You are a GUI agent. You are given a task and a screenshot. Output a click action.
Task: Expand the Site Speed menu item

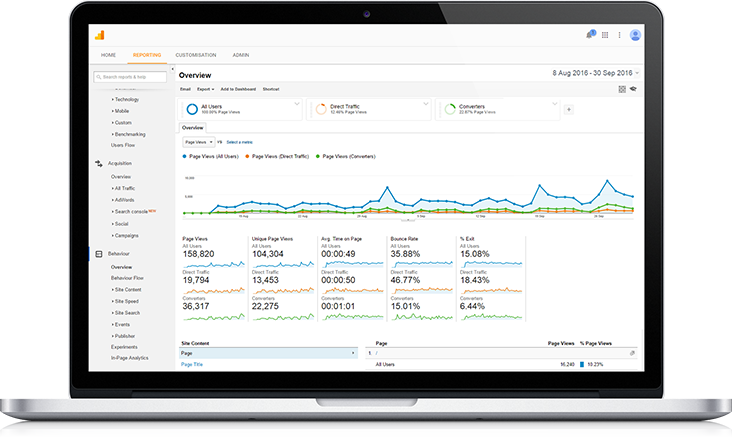125,302
